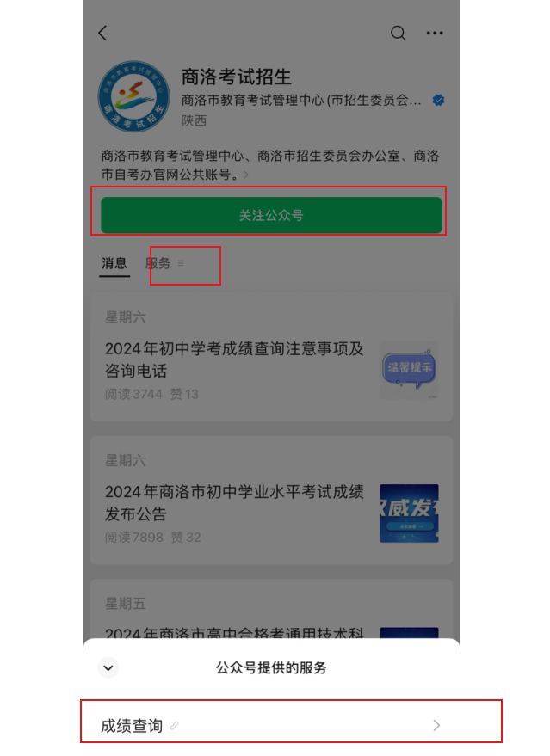
Task: Expand the account description via small arrow
Action: pyautogui.click(x=246, y=175)
